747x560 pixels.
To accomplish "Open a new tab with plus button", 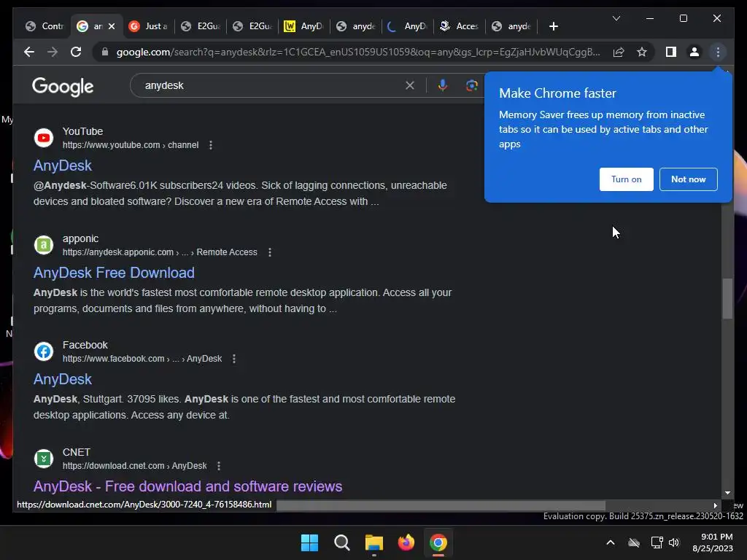I will click(x=553, y=26).
